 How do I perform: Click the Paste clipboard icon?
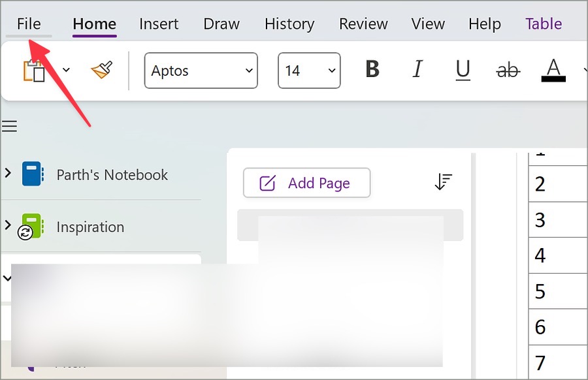pos(34,71)
